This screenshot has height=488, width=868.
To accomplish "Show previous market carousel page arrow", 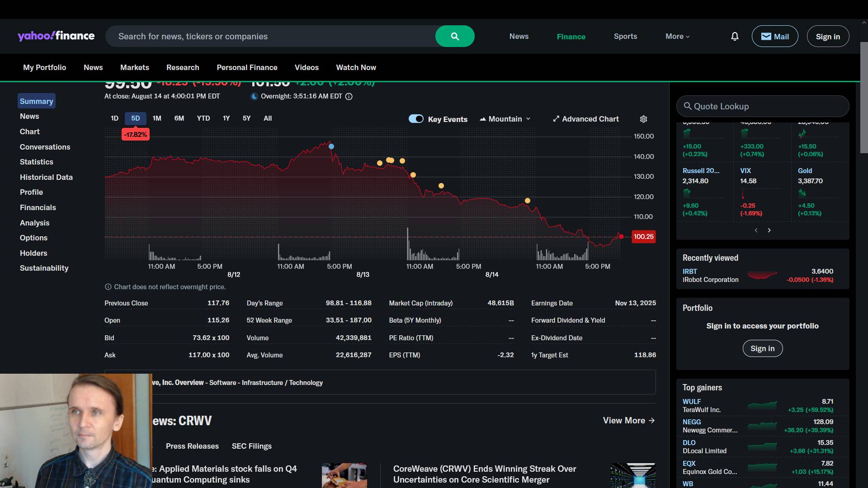I will [x=756, y=230].
